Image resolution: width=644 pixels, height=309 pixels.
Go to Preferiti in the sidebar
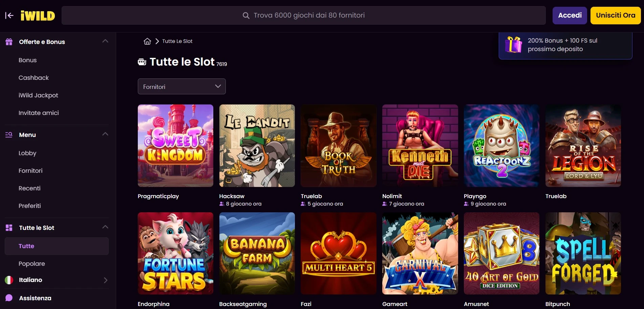(x=29, y=206)
